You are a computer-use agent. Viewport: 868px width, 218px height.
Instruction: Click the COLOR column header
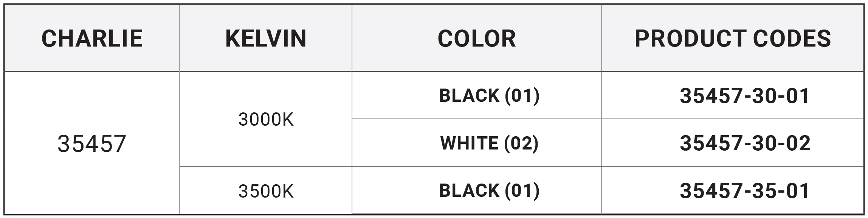pyautogui.click(x=476, y=39)
